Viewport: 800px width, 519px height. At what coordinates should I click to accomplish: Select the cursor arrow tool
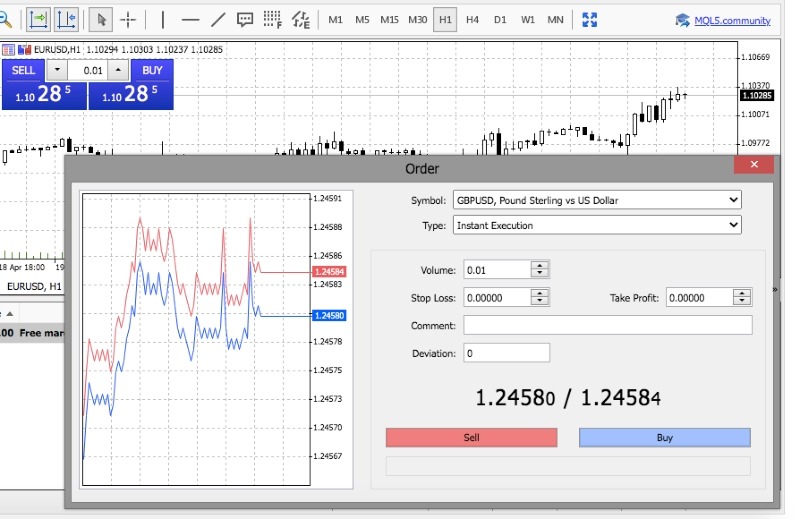(101, 20)
